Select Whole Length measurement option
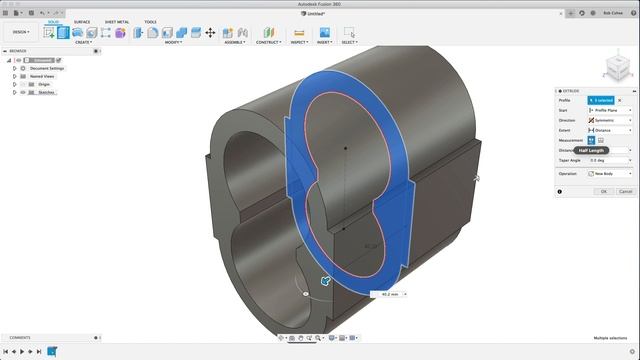640x360 pixels. click(x=601, y=140)
